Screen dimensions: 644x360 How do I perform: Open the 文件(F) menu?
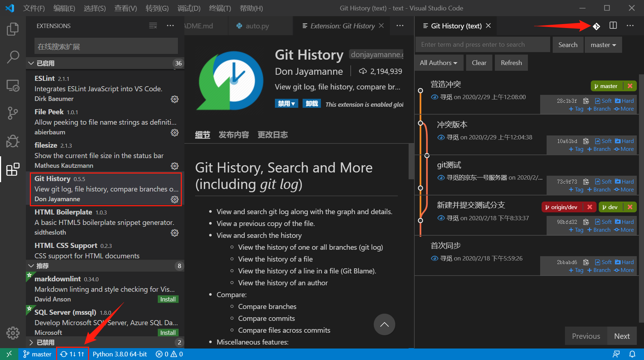(34, 8)
